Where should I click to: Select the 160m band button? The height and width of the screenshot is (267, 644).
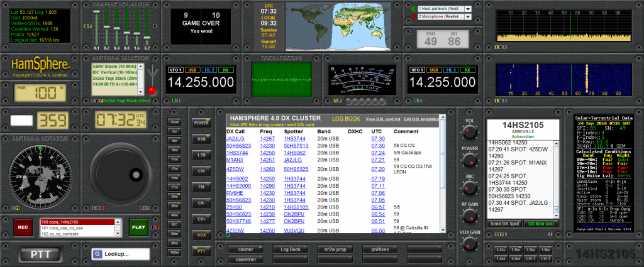pyautogui.click(x=175, y=253)
